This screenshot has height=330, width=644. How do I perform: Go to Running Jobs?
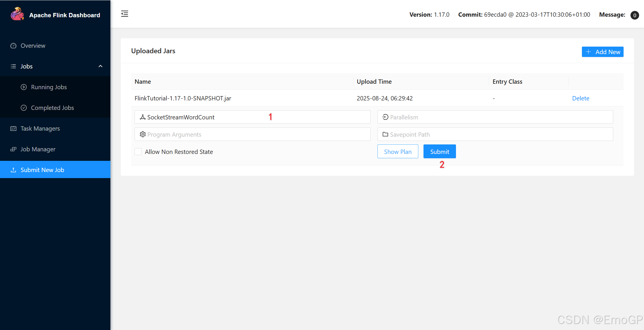[55, 87]
